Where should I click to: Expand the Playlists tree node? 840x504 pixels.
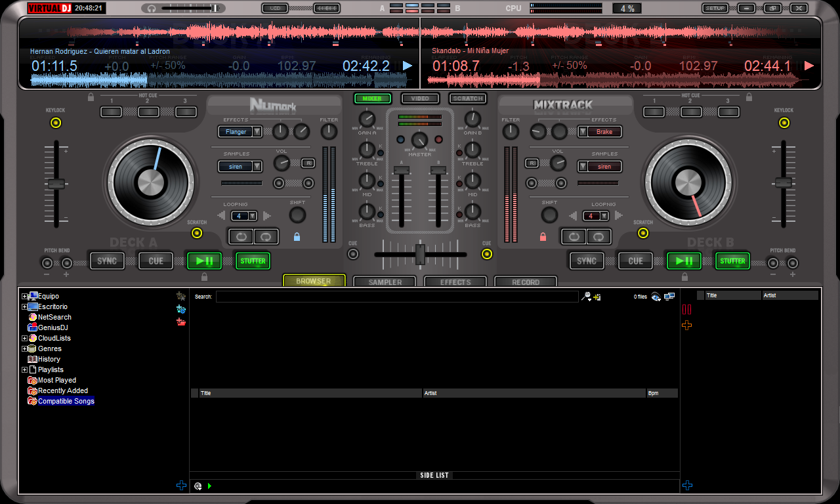pos(24,369)
